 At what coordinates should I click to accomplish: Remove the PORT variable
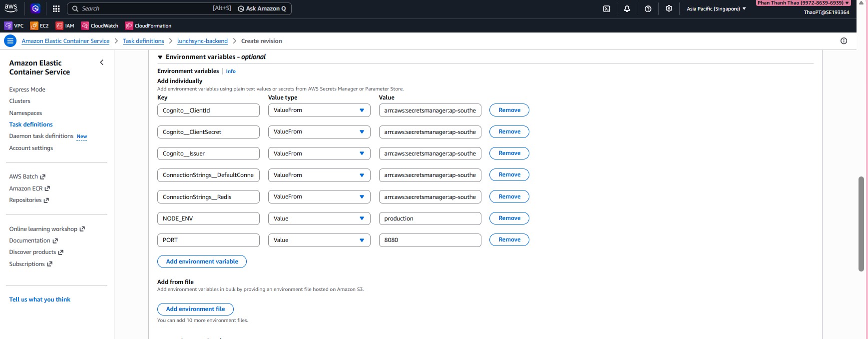pyautogui.click(x=509, y=239)
